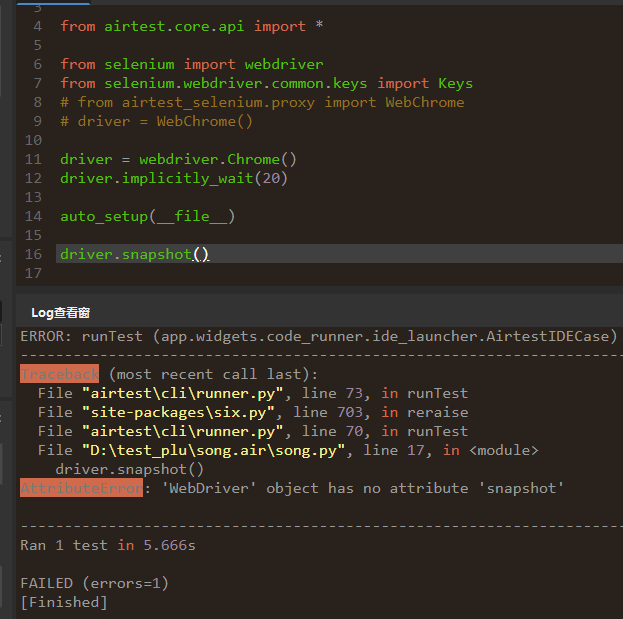
Task: Click the '[Finished]' log line
Action: [x=64, y=603]
